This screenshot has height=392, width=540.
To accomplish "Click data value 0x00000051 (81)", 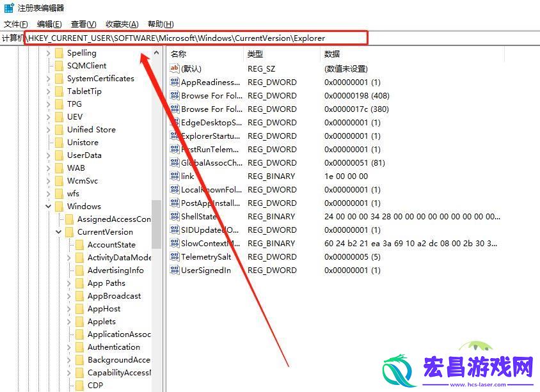I will 354,163.
